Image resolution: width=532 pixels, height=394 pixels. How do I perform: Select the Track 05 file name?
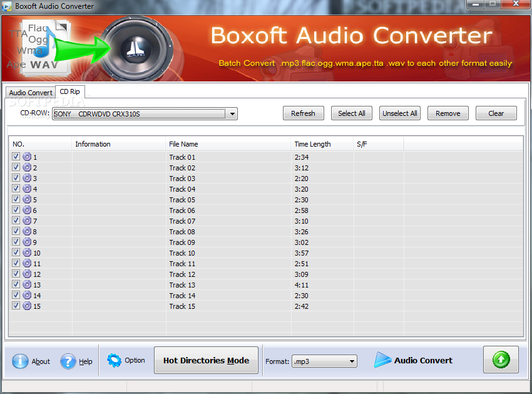[182, 200]
